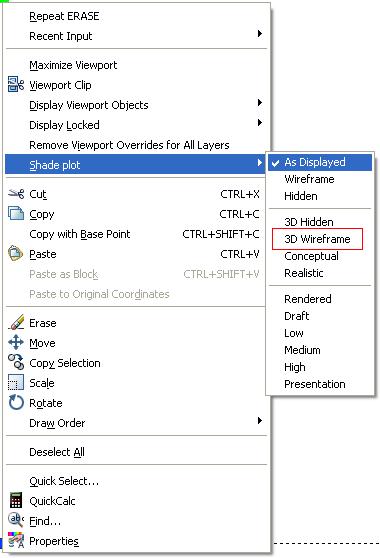380x558 pixels.
Task: Click the Rotate circular arrow icon
Action: point(16,402)
